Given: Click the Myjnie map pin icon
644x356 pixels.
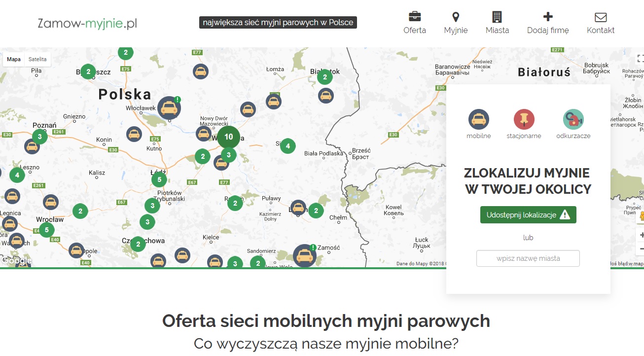Looking at the screenshot, I should coord(456,17).
